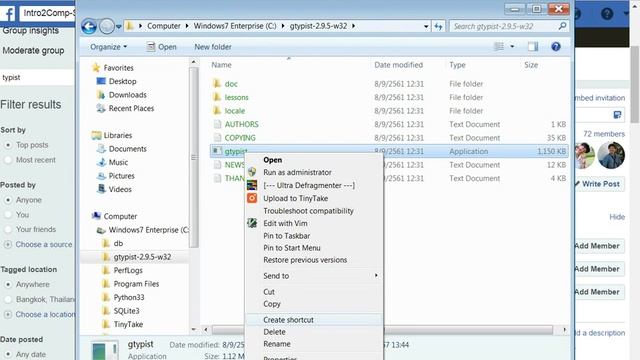Select the Your friends radio button
Screen dimensions: 640x360
8,229
